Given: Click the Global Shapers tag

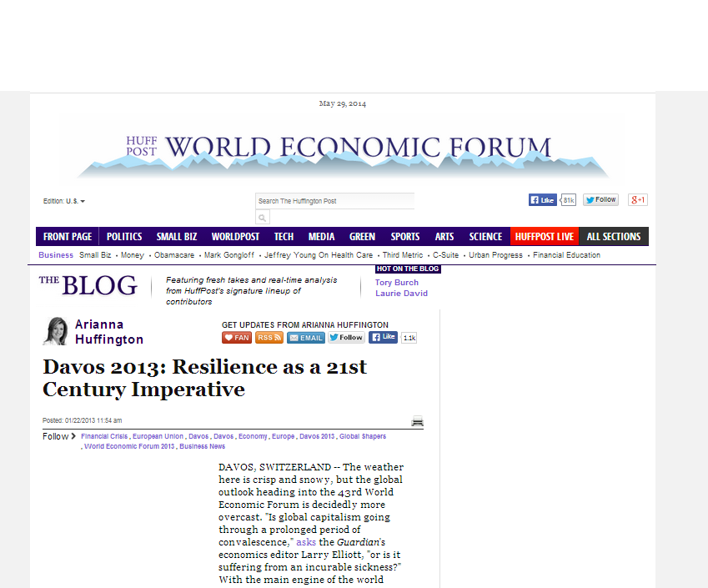Looking at the screenshot, I should point(363,436).
